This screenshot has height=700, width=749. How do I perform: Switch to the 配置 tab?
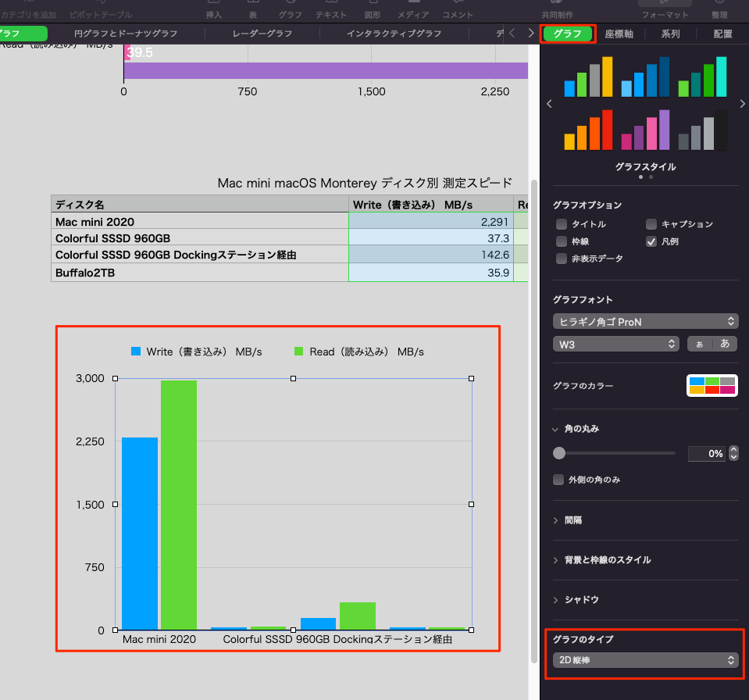[722, 34]
